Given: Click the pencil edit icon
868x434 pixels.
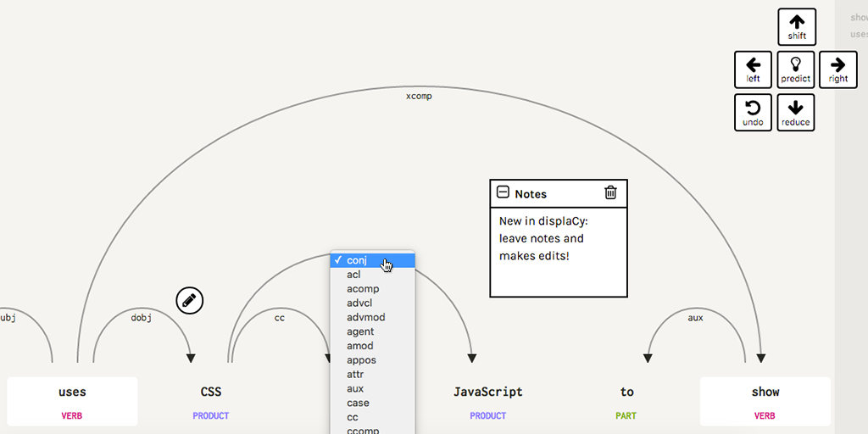Looking at the screenshot, I should (x=190, y=300).
